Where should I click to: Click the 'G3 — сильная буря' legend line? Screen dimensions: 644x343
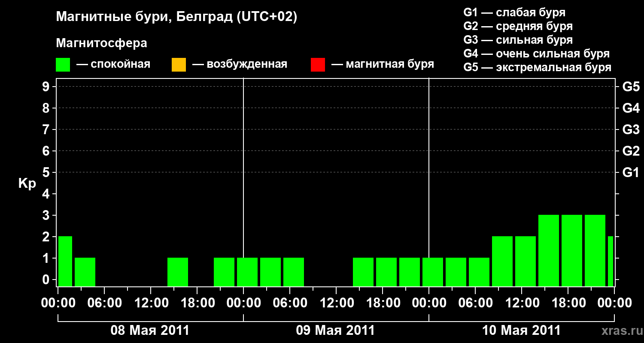click(x=518, y=40)
